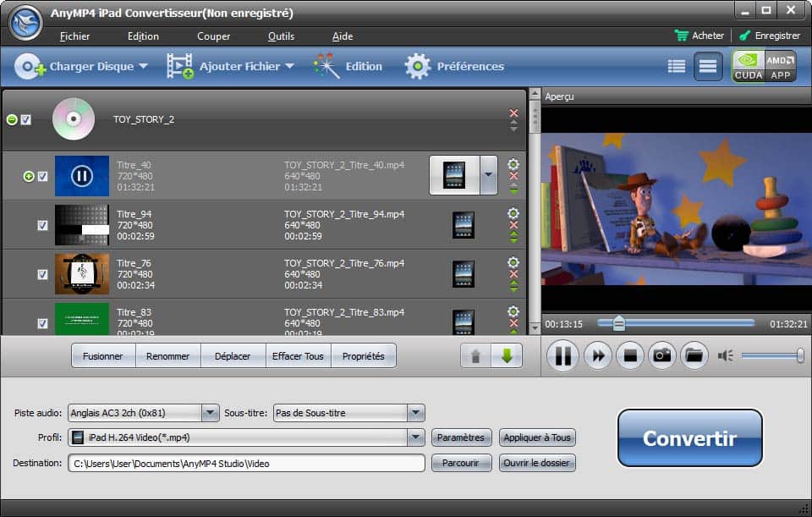This screenshot has height=517, width=812.
Task: Open settings gear for Titre_83
Action: tap(513, 311)
